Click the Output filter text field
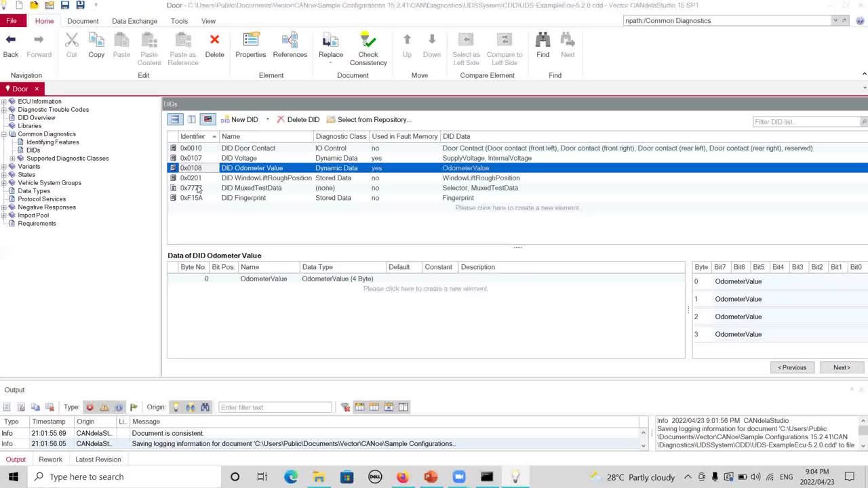 coord(275,407)
